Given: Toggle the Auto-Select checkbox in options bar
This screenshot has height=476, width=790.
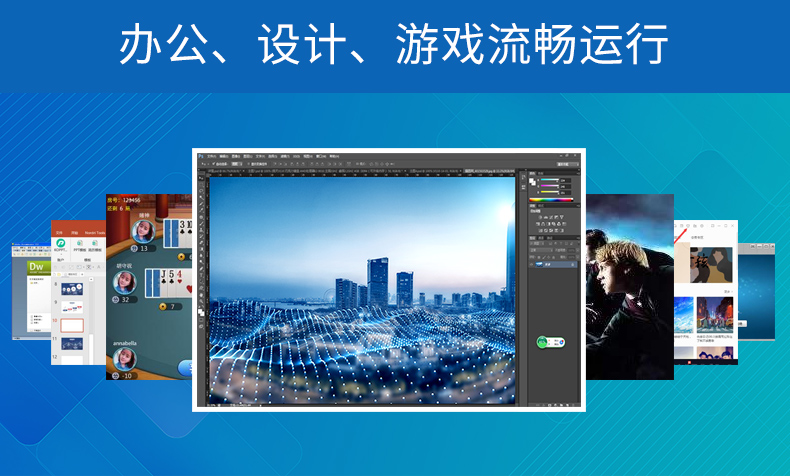Looking at the screenshot, I should (x=213, y=165).
